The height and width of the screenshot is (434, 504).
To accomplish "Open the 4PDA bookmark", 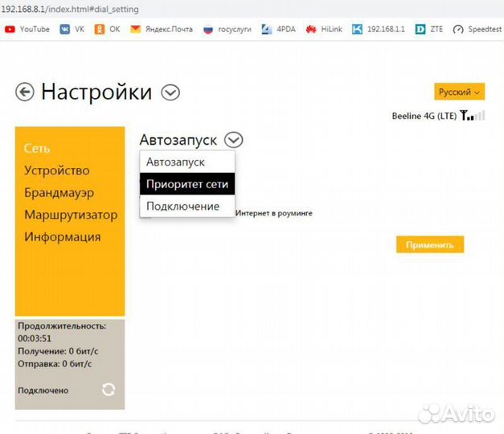I will pos(278,29).
